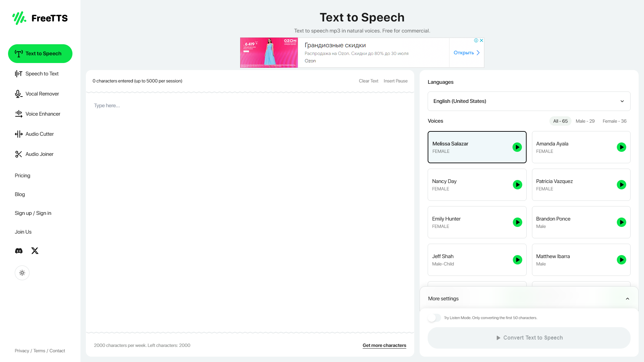The image size is (644, 362).
Task: Play the Melissa Salazar voice preview
Action: click(x=517, y=147)
